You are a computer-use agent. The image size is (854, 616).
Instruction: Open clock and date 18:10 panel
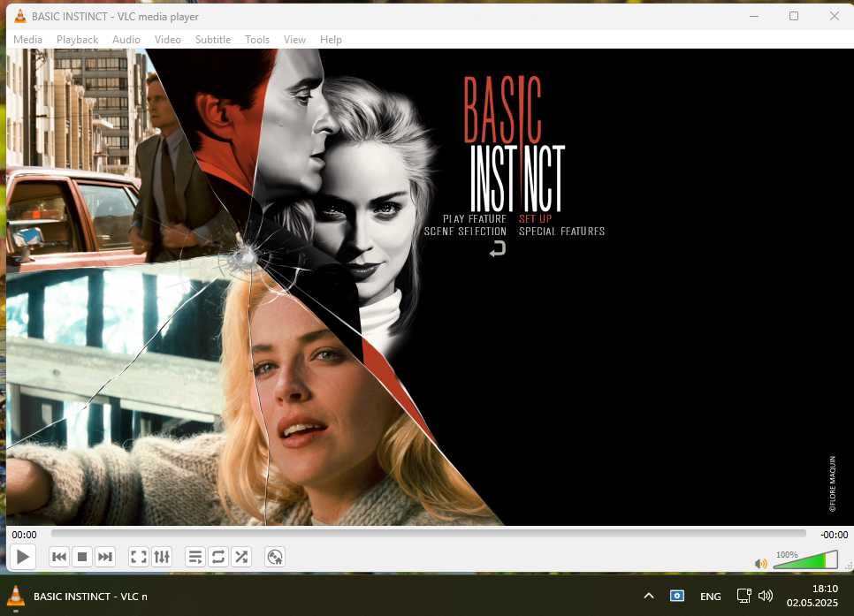click(812, 596)
